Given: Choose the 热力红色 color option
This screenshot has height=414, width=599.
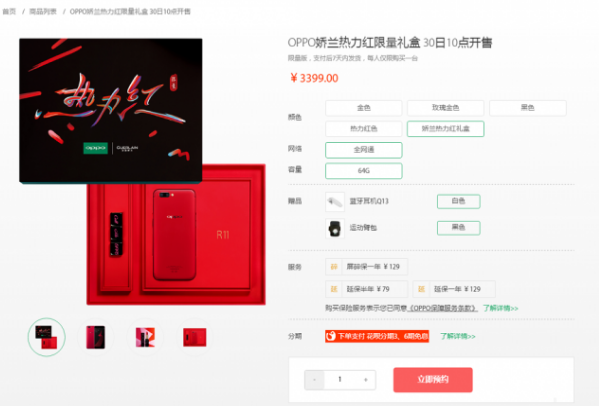Looking at the screenshot, I should [x=363, y=129].
